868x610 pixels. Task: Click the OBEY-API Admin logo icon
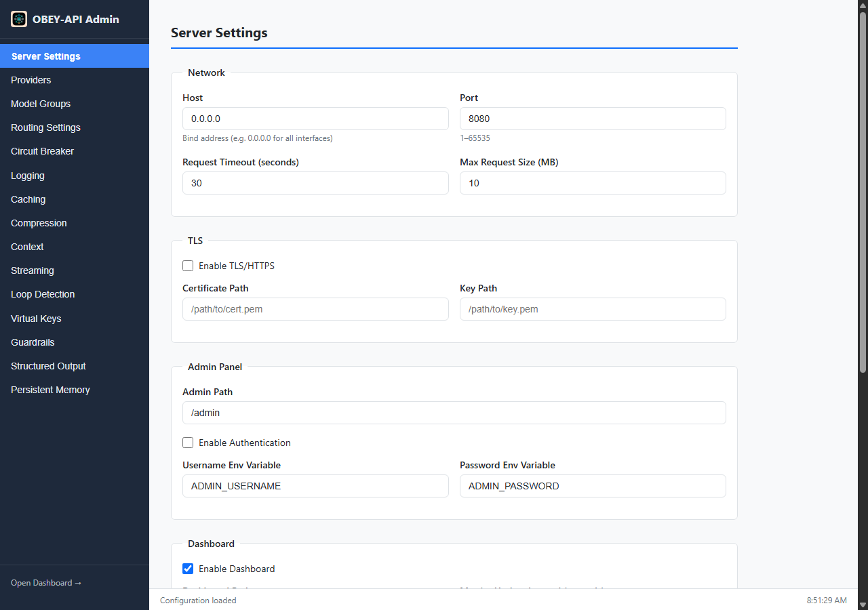click(19, 19)
